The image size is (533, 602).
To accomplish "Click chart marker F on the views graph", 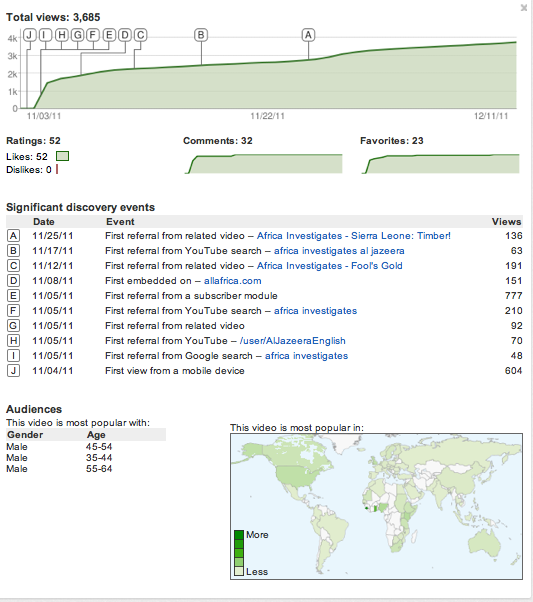I will coord(93,35).
